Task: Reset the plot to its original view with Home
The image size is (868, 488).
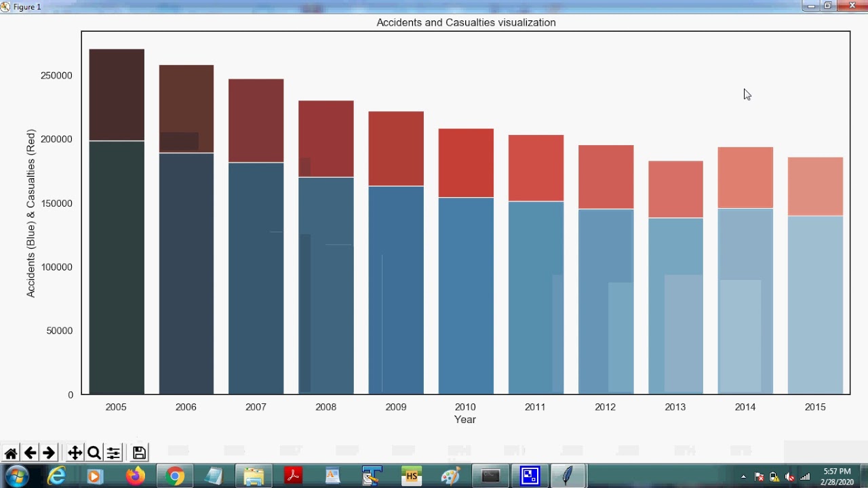Action: coord(11,453)
